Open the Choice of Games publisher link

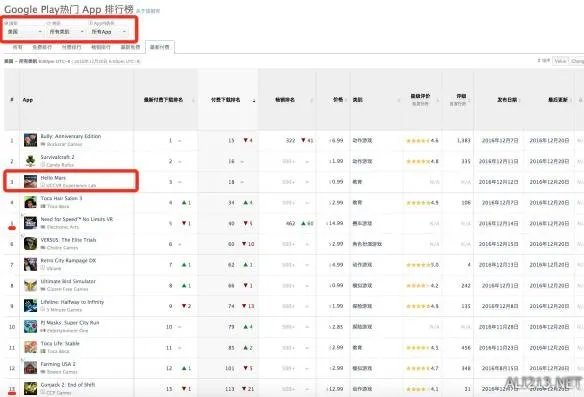click(x=62, y=248)
